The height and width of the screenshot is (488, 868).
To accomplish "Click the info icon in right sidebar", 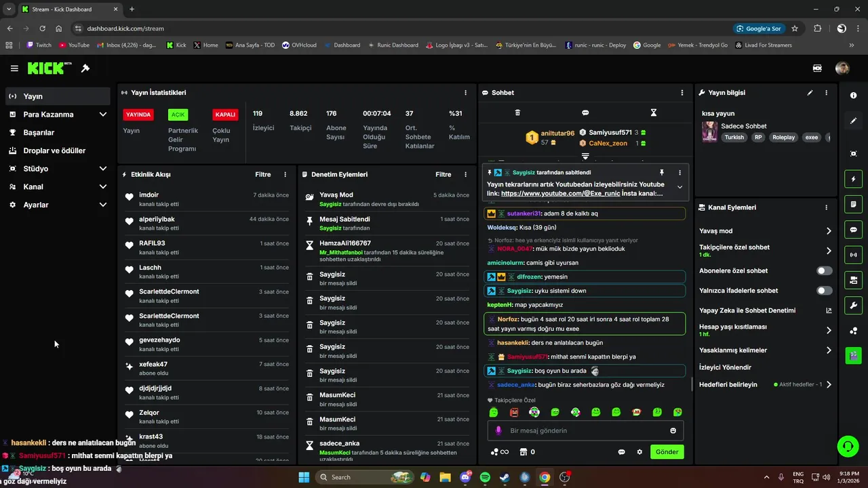I will 853,96.
